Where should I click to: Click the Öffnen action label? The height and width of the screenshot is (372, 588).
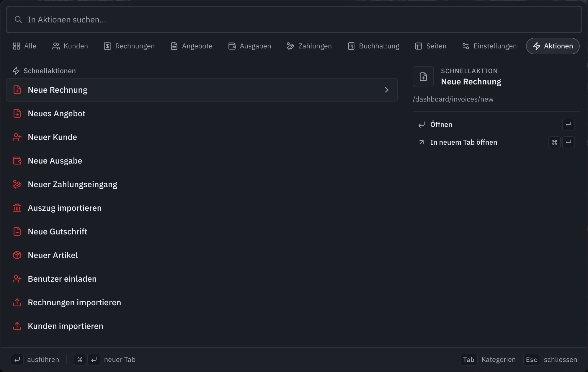(441, 125)
